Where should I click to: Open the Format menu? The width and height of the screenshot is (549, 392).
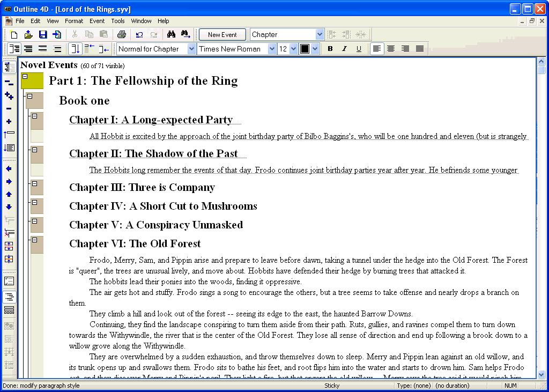coord(73,21)
